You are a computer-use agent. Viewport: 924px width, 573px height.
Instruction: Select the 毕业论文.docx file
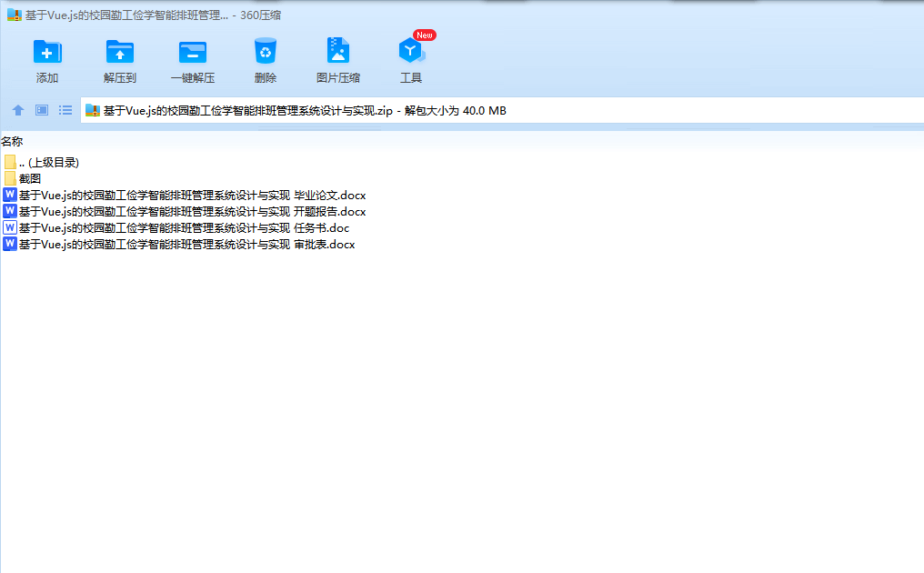tap(185, 196)
